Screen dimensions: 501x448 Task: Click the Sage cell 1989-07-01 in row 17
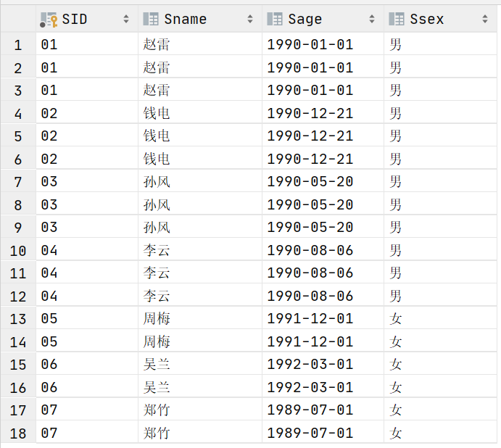(323, 410)
